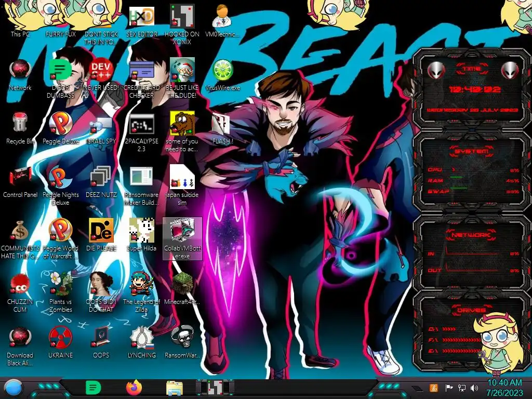Image resolution: width=532 pixels, height=399 pixels.
Task: Open the Start orb button
Action: (14, 388)
